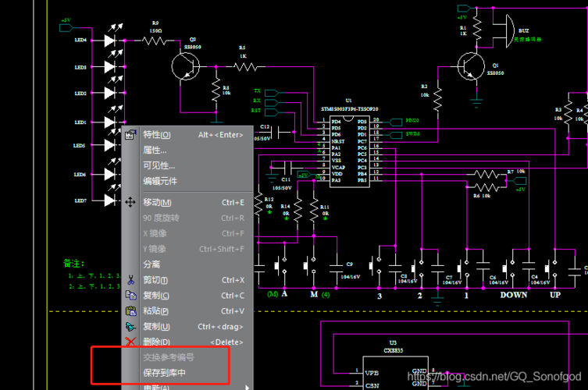Click the red X delete icon
The image size is (588, 390).
(130, 342)
